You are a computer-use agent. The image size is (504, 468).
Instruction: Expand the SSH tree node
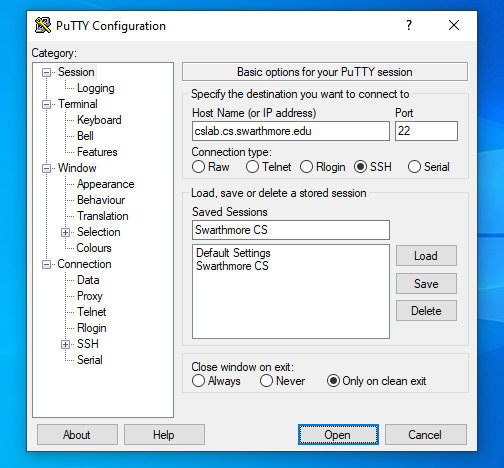point(65,344)
